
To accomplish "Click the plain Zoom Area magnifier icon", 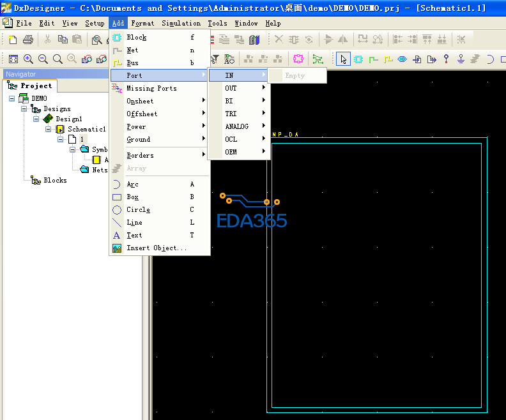I will point(57,59).
